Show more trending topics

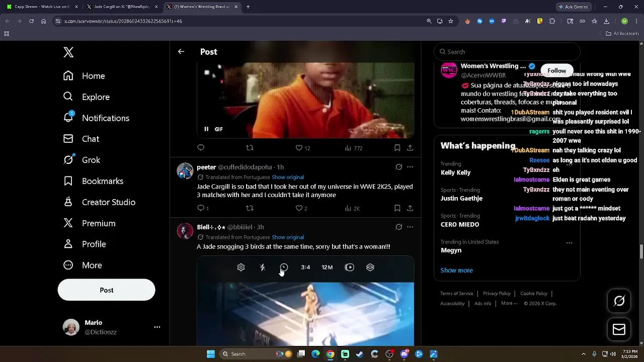pyautogui.click(x=456, y=270)
